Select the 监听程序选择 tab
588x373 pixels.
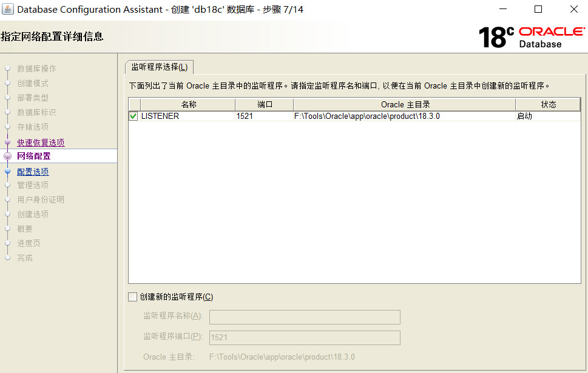click(159, 67)
